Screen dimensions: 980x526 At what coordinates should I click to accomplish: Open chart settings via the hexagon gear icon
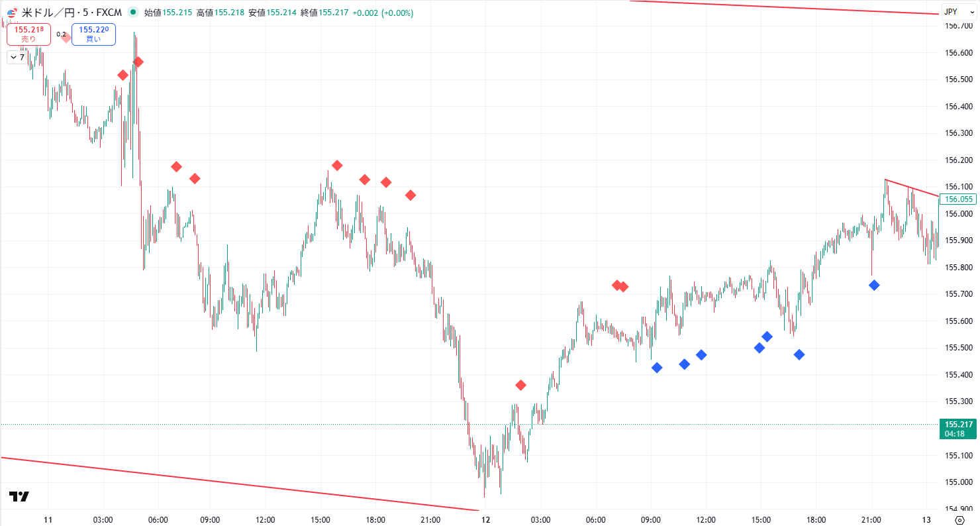[x=959, y=519]
